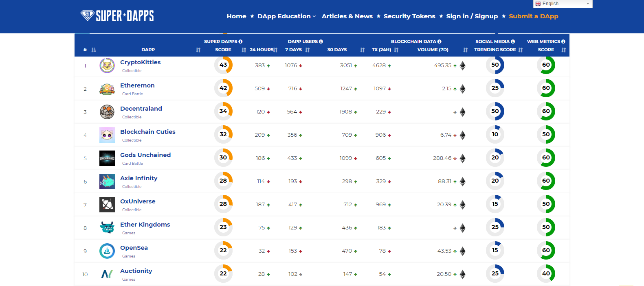Open the Gods Unchained dapp link
The image size is (644, 286).
(145, 155)
